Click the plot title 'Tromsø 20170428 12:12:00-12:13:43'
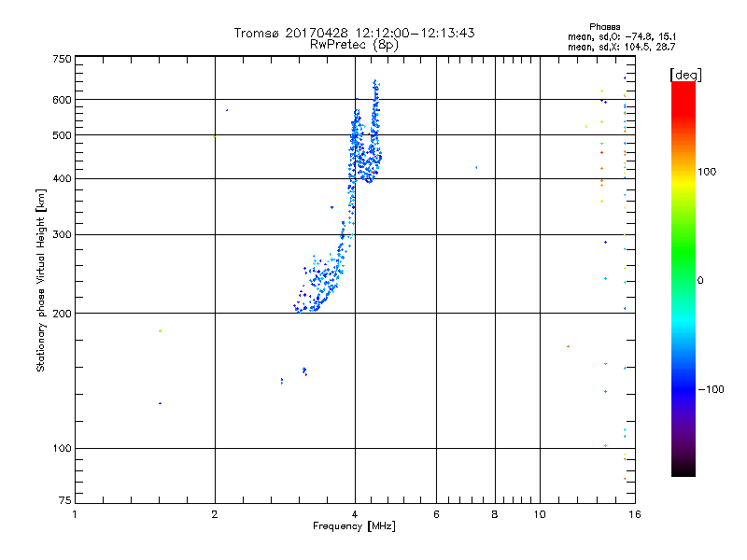747x560 pixels. coord(354,33)
